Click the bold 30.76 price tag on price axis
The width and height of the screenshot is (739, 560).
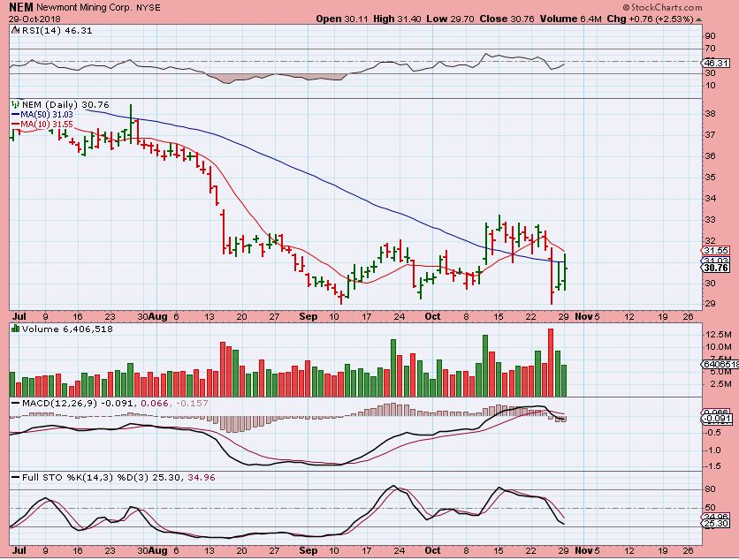click(716, 268)
